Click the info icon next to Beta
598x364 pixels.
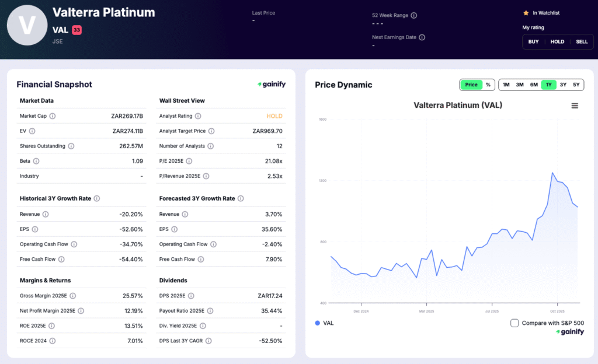coord(36,161)
